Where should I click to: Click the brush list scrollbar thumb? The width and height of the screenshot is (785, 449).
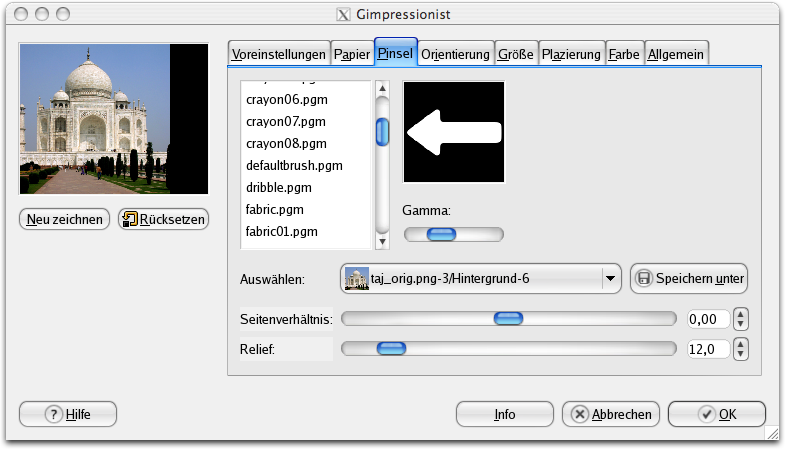[x=382, y=132]
